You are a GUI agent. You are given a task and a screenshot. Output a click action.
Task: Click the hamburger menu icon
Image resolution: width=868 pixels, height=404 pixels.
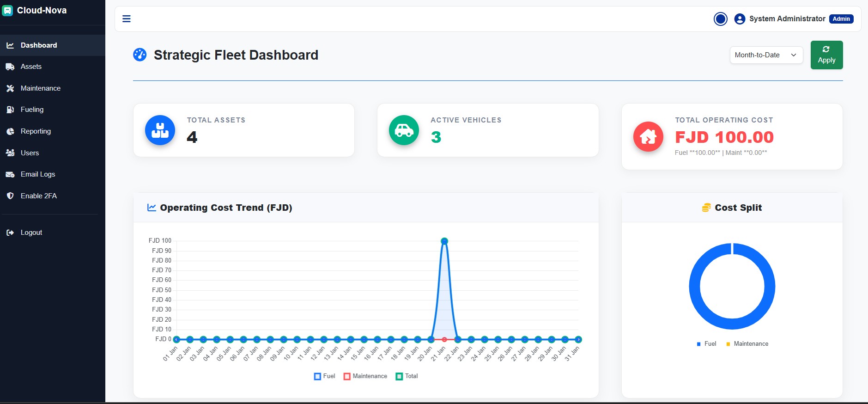[x=126, y=19]
